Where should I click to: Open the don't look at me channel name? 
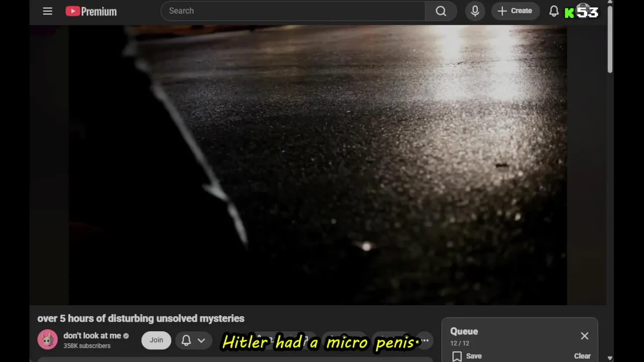[92, 335]
